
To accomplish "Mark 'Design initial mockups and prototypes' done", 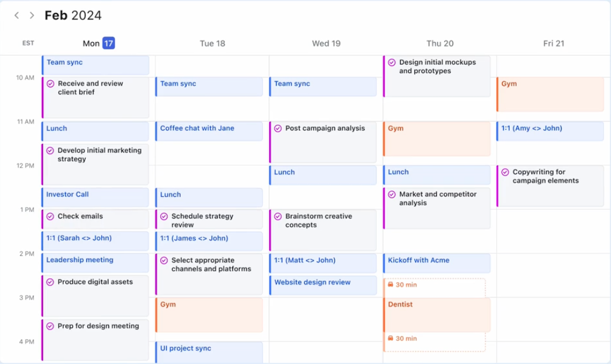I will pos(392,62).
